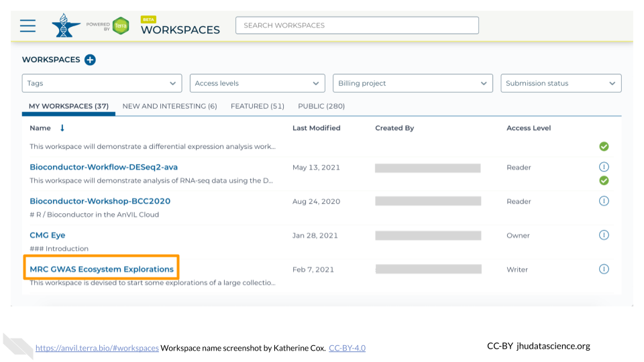Click the Last Modified column header
The image size is (644, 362).
tap(316, 128)
